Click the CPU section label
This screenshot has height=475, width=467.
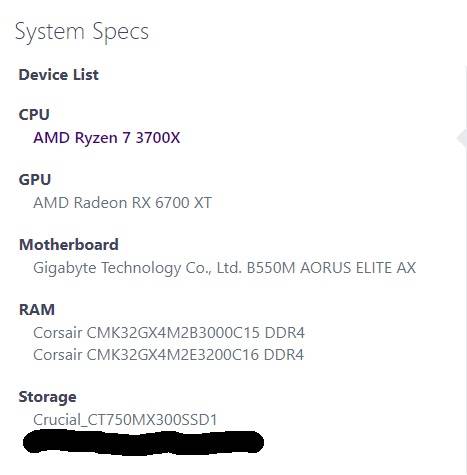pos(34,115)
